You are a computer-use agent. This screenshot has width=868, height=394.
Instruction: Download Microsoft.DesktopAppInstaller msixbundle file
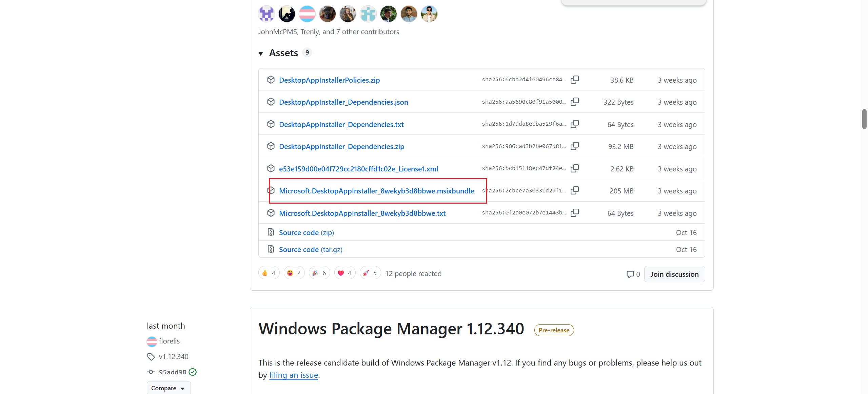point(376,191)
